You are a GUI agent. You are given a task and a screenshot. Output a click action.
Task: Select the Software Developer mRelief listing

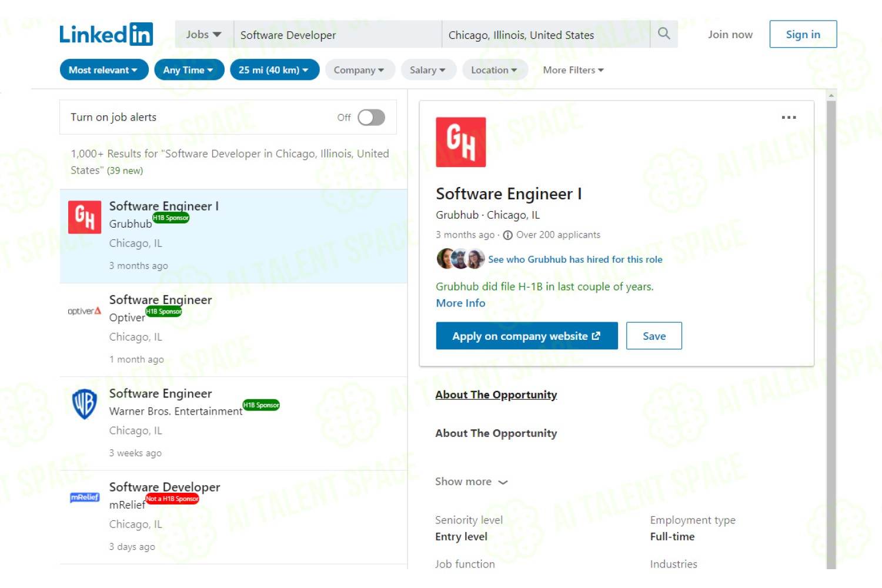pos(233,517)
